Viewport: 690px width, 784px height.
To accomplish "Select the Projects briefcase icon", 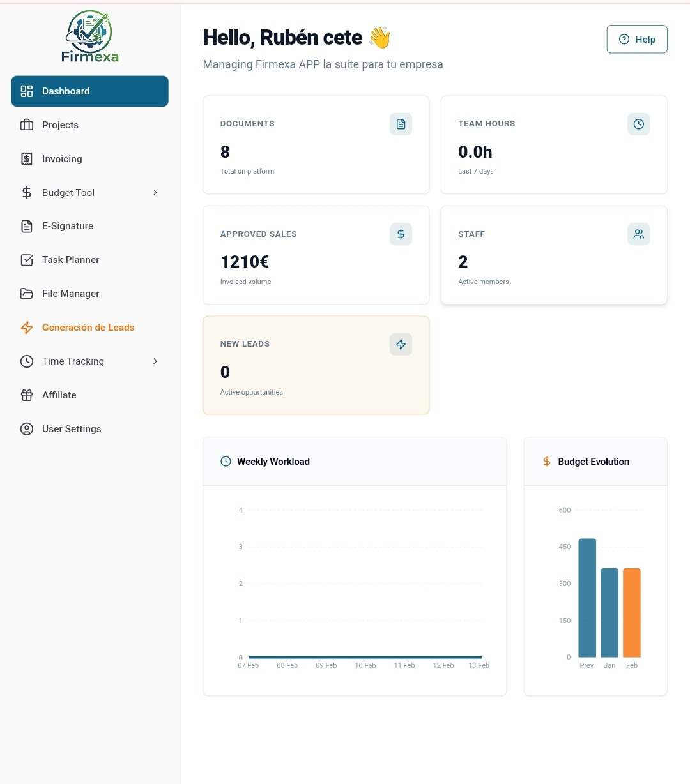I will pos(26,124).
